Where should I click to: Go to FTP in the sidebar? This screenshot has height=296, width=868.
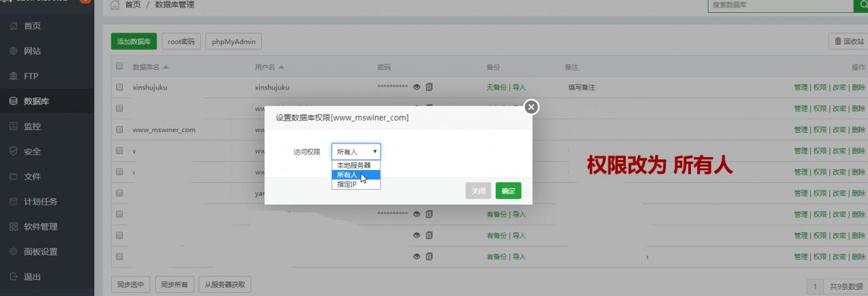(x=31, y=77)
